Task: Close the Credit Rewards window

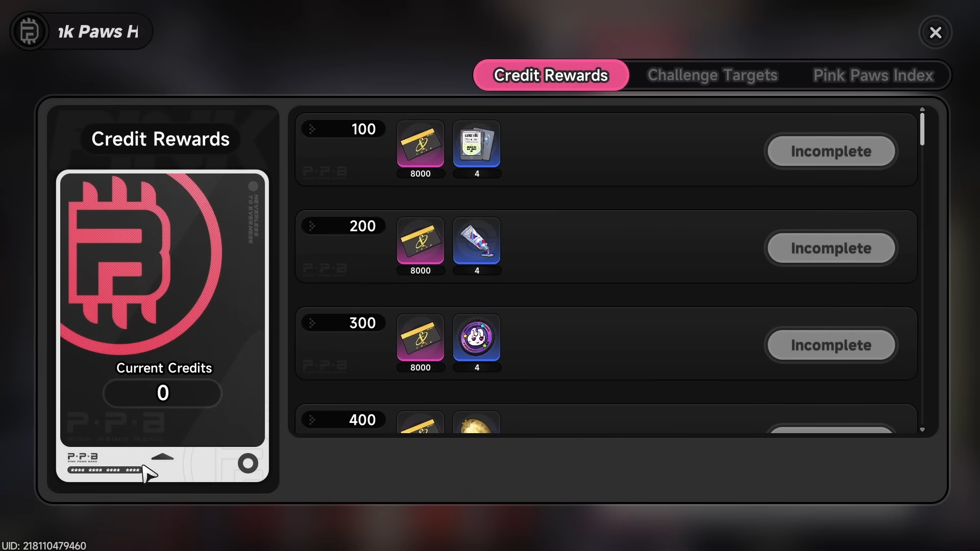Action: pos(936,33)
